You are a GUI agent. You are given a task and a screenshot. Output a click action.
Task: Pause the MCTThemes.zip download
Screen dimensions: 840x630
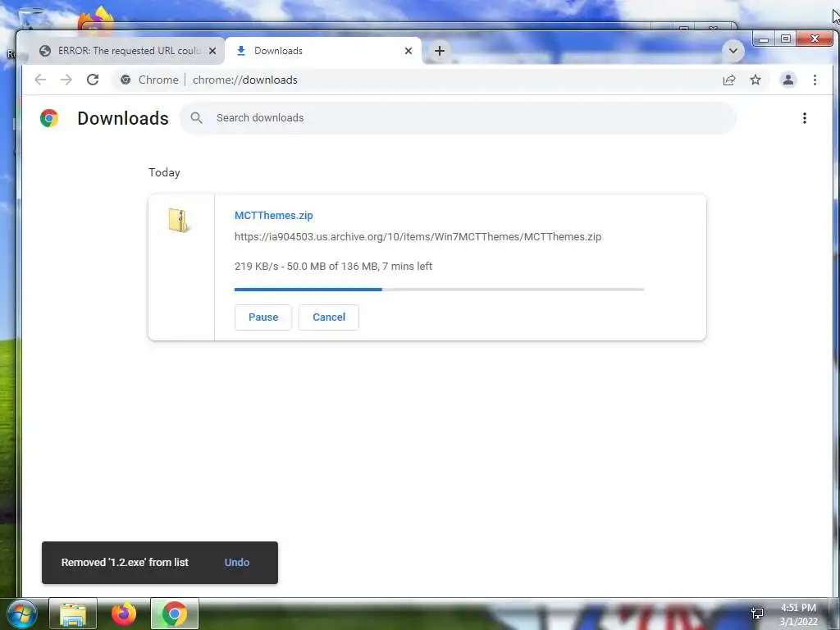pyautogui.click(x=263, y=317)
